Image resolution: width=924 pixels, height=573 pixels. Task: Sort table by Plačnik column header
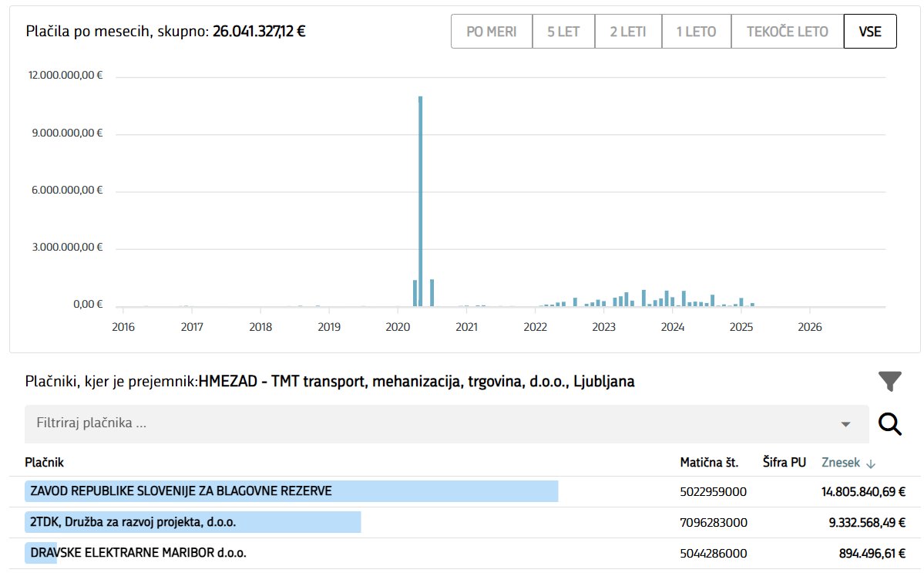[x=44, y=463]
